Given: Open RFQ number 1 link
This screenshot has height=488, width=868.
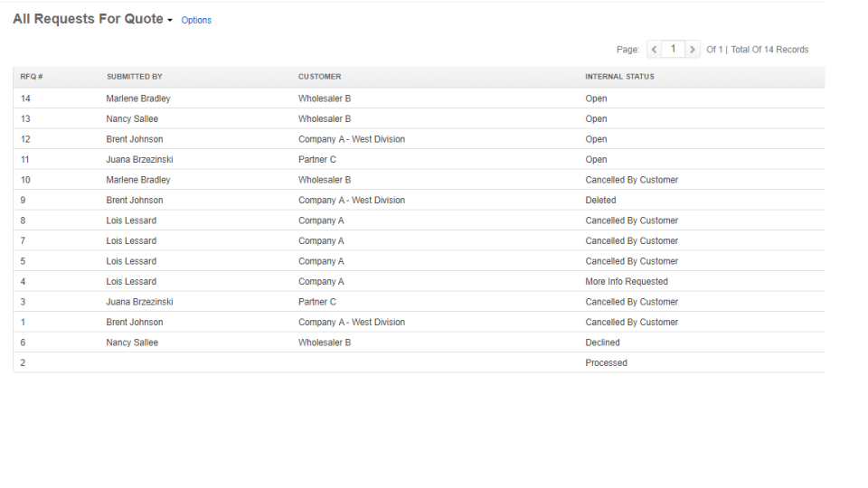Looking at the screenshot, I should pos(23,323).
